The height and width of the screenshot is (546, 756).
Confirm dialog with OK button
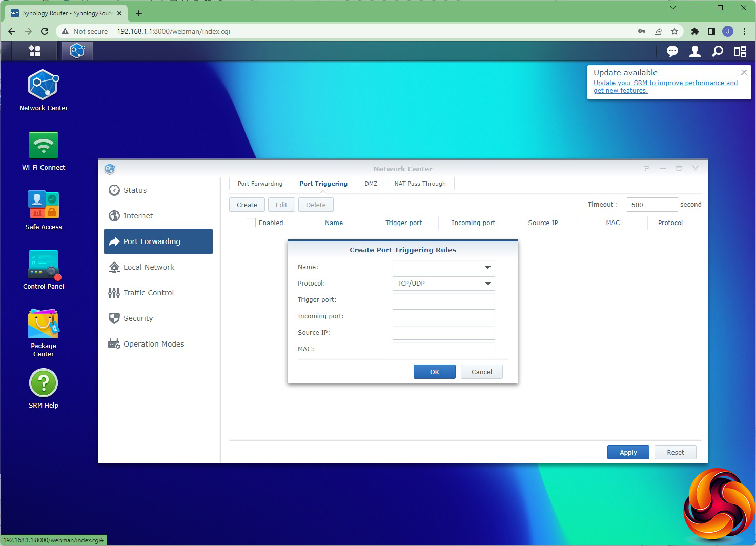pos(435,372)
